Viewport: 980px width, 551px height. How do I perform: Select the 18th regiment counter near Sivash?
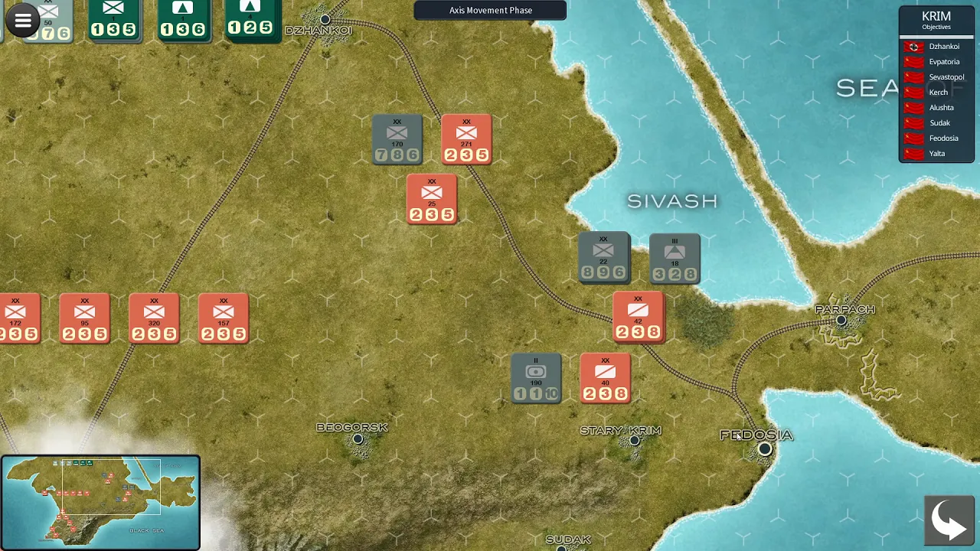click(x=675, y=259)
